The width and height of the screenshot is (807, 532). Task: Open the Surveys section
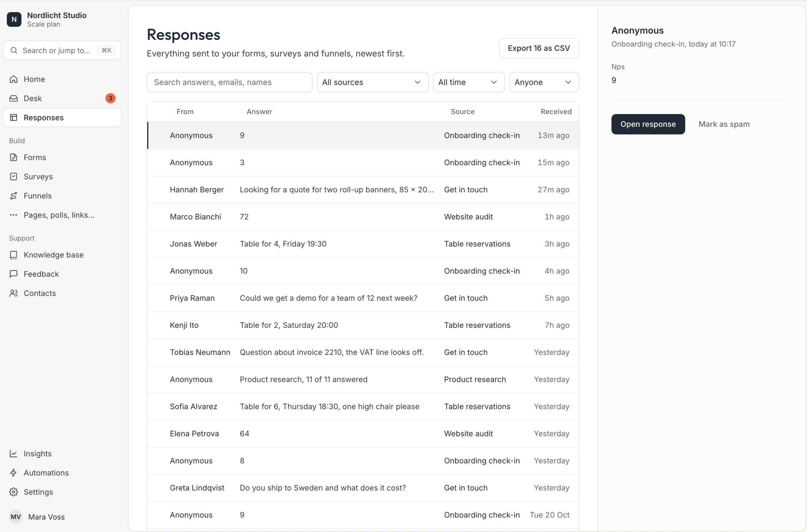62,176
